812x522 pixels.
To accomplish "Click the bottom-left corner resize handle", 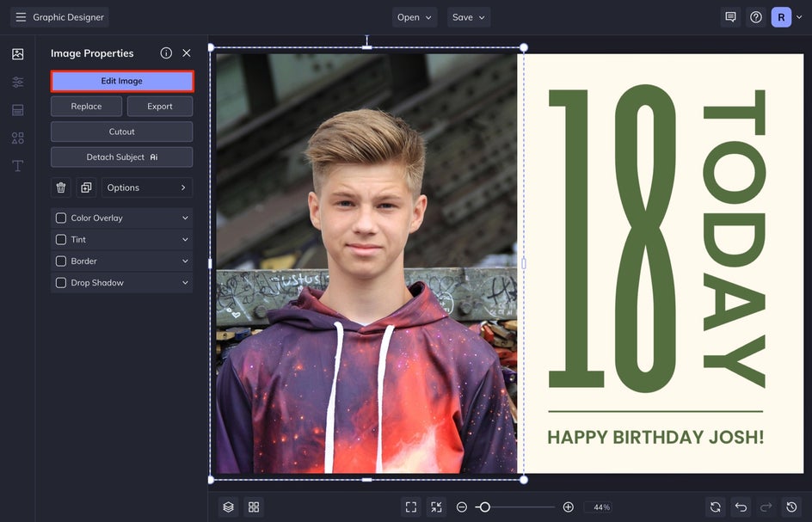I will [211, 480].
